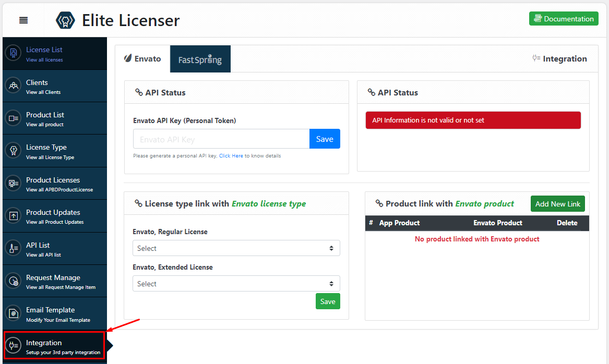Click the Product Updates upload icon

[x=13, y=215]
